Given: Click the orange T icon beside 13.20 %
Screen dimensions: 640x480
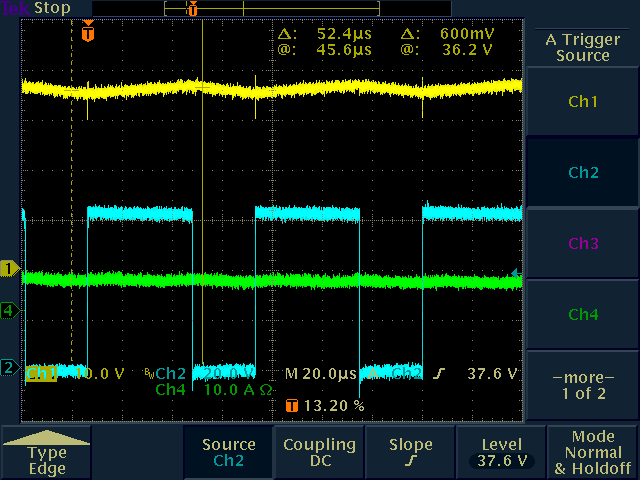Looking at the screenshot, I should coord(292,406).
